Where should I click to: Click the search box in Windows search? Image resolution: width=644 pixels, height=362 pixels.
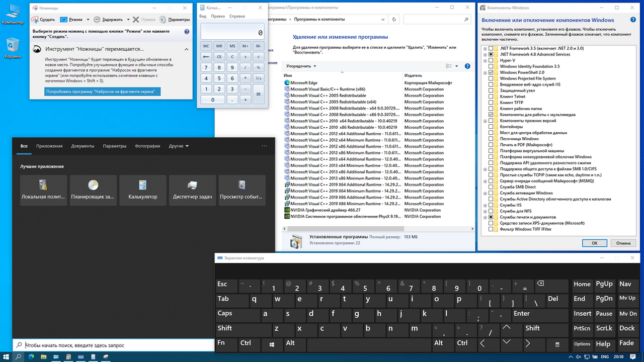coord(116,345)
